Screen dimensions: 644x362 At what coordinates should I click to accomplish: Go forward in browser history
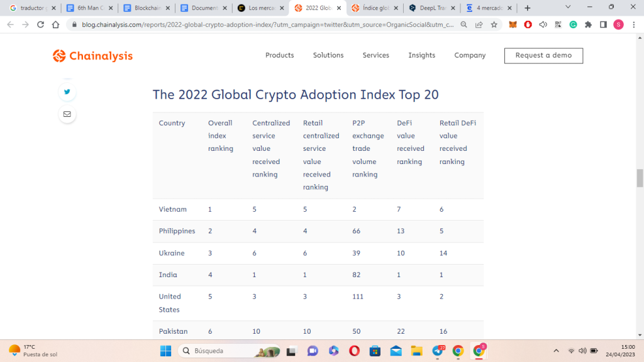click(x=25, y=25)
